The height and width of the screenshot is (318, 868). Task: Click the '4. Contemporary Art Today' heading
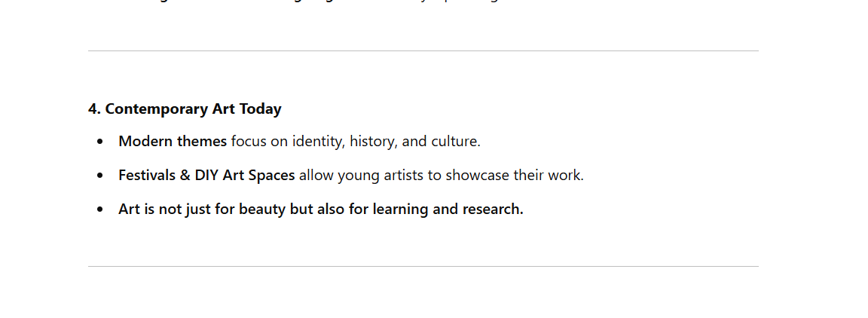[185, 109]
